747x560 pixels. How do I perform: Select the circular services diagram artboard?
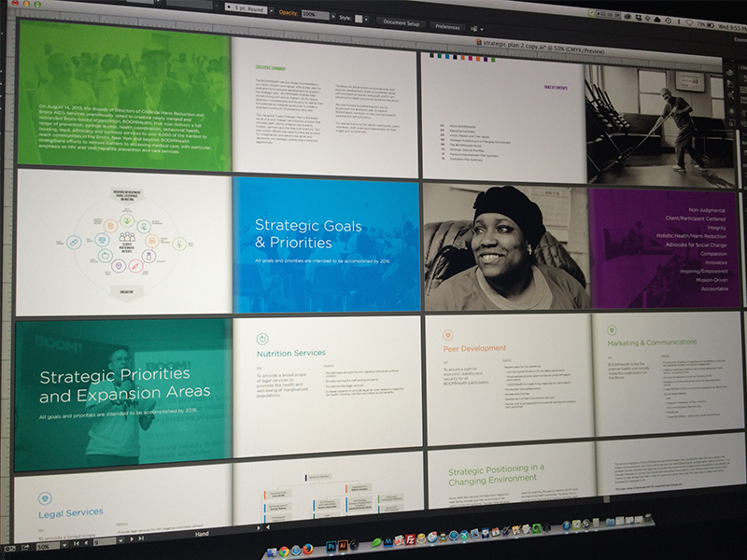pos(124,242)
